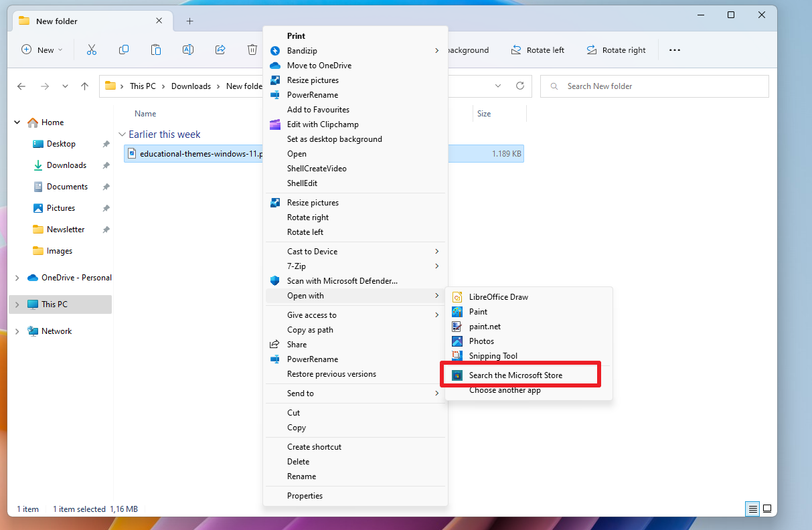Click the Rotate right toolbar button
Image resolution: width=812 pixels, height=530 pixels.
pos(615,50)
